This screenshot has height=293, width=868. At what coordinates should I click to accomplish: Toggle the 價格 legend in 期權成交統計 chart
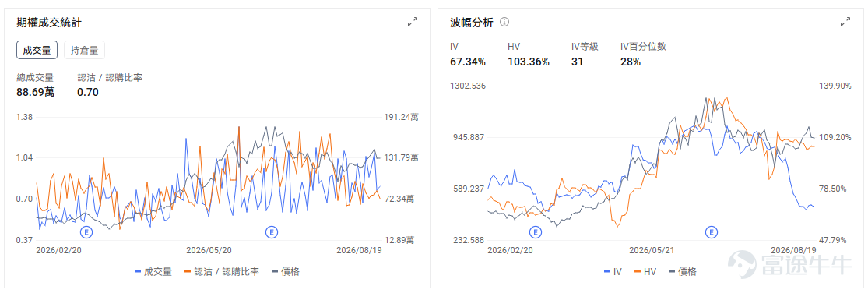click(x=286, y=271)
